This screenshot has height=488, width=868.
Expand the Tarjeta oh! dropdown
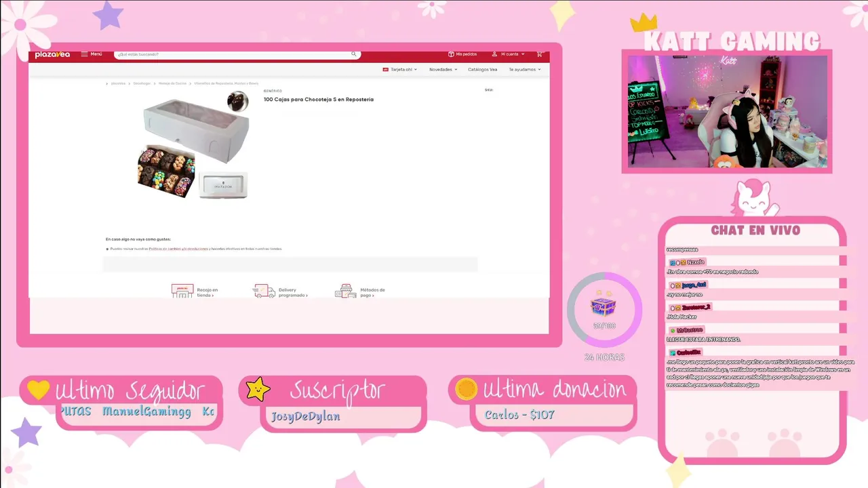[400, 69]
